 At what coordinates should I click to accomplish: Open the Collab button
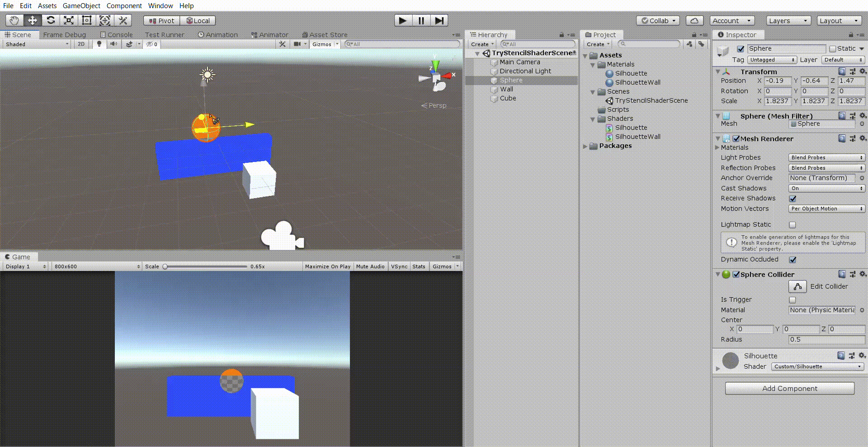pos(658,20)
